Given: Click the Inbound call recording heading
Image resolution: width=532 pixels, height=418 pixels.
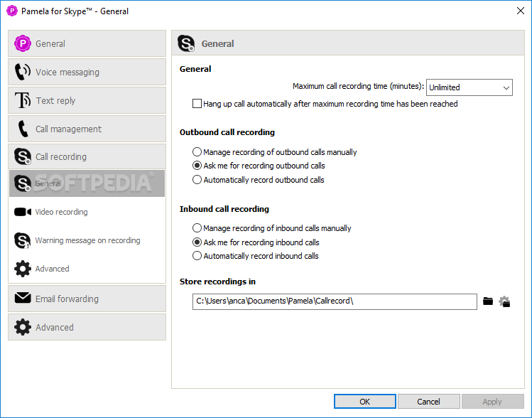Looking at the screenshot, I should (x=224, y=209).
